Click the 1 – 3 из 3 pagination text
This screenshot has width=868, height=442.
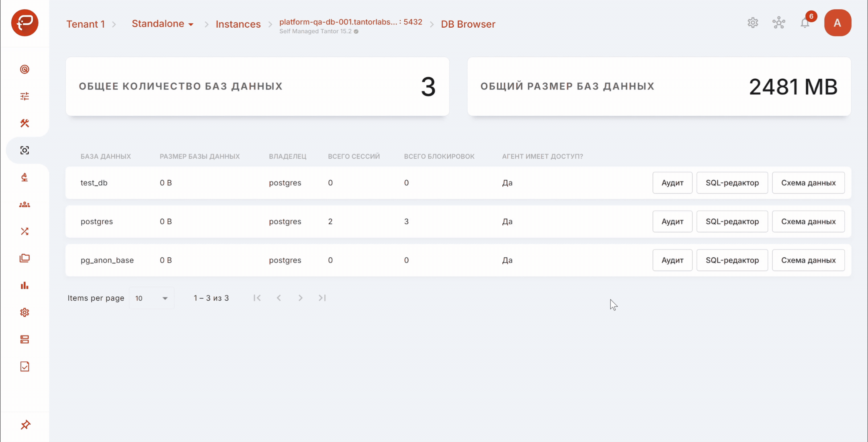[211, 298]
